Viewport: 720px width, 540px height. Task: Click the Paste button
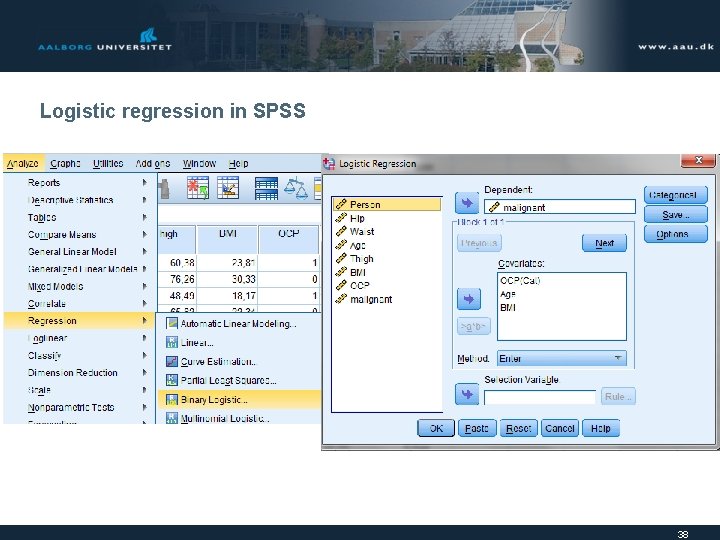tap(477, 428)
